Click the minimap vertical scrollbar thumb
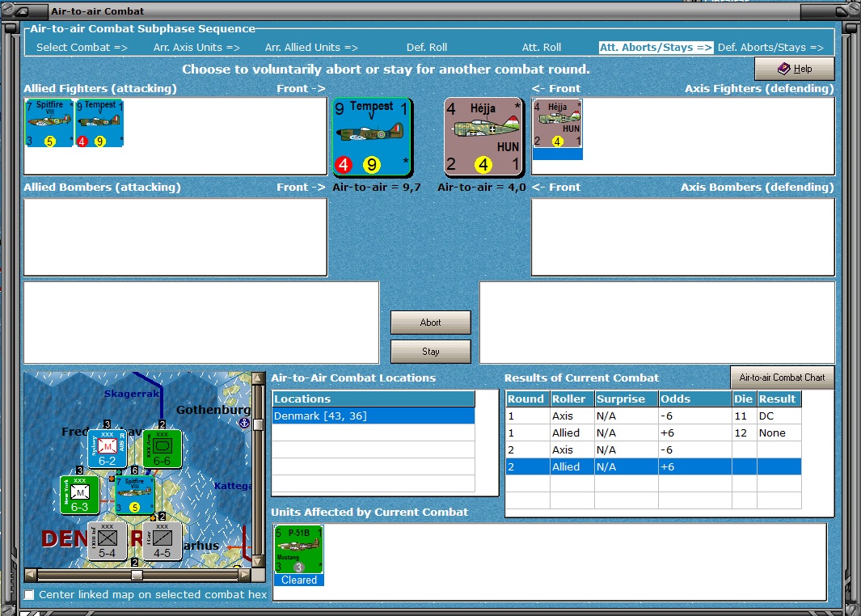This screenshot has height=616, width=861. [x=258, y=424]
